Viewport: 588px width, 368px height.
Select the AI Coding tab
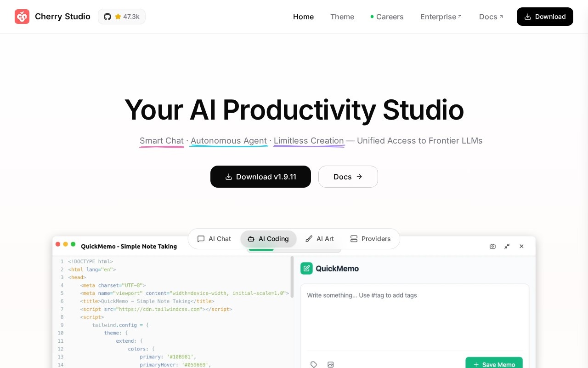268,239
